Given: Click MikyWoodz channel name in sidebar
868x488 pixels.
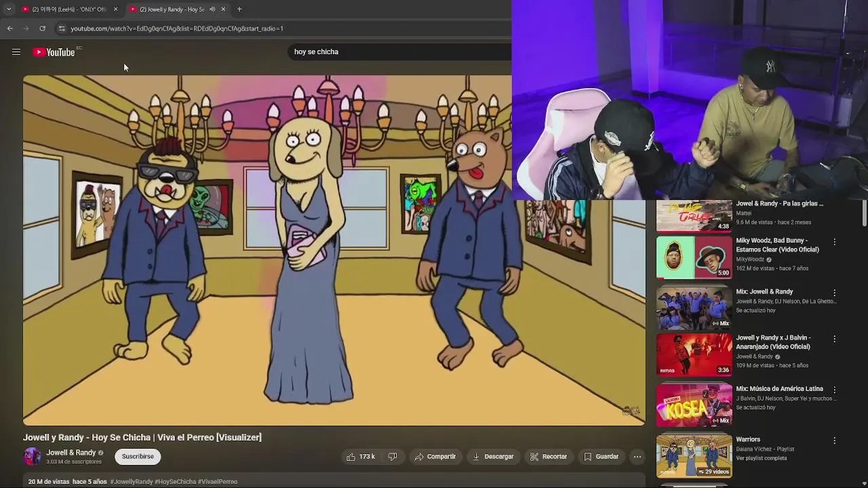Looking at the screenshot, I should pyautogui.click(x=750, y=259).
